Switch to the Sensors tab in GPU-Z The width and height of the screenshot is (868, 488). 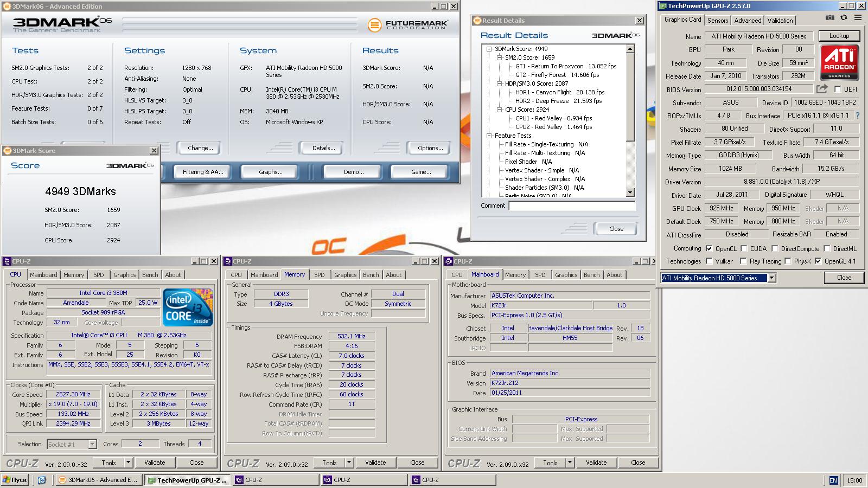point(718,21)
